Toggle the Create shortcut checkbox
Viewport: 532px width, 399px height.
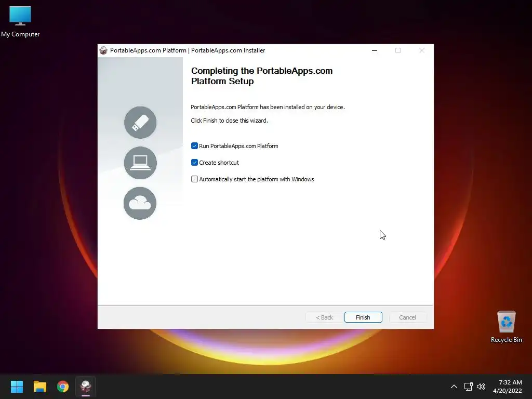click(x=194, y=163)
